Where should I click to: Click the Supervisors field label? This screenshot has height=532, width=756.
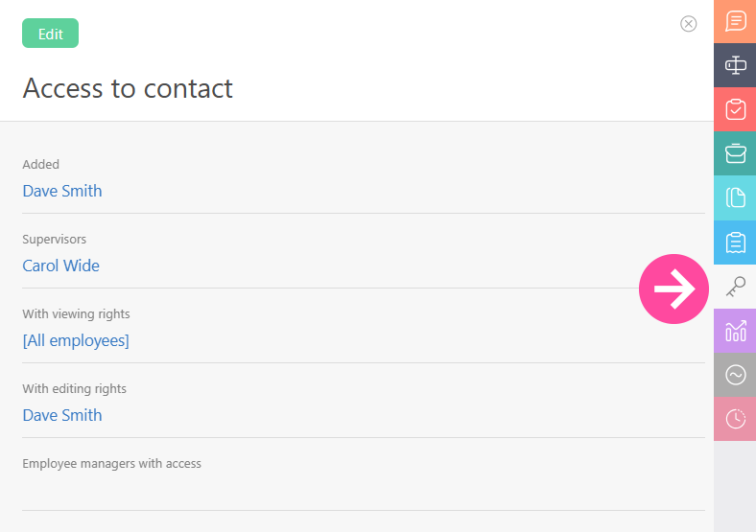point(55,239)
